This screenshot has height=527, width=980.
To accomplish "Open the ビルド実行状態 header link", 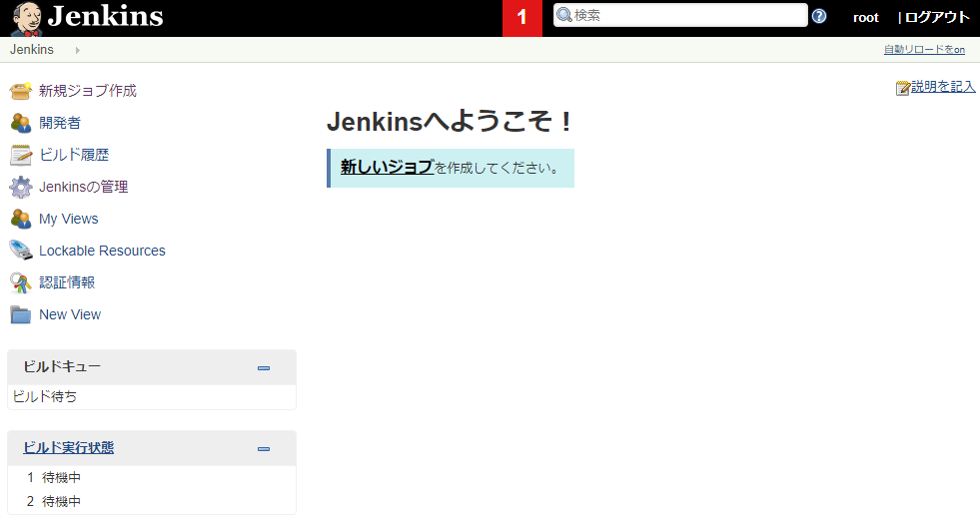I will pyautogui.click(x=69, y=448).
